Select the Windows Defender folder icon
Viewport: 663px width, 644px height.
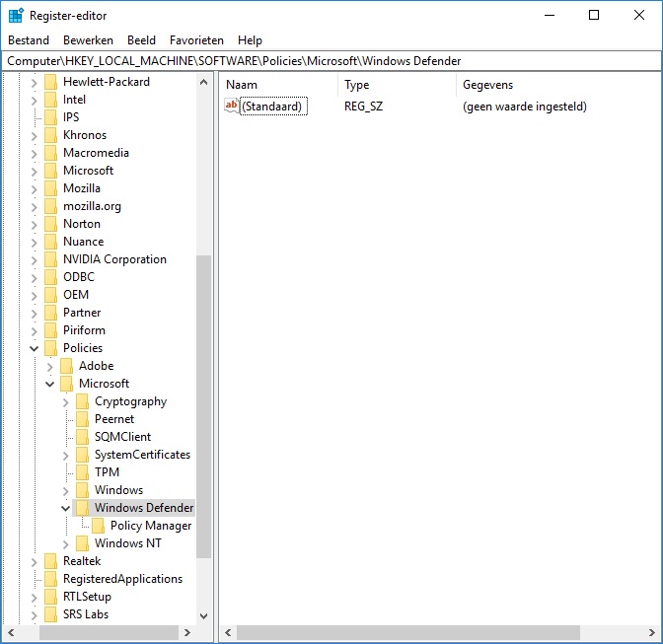click(x=82, y=508)
